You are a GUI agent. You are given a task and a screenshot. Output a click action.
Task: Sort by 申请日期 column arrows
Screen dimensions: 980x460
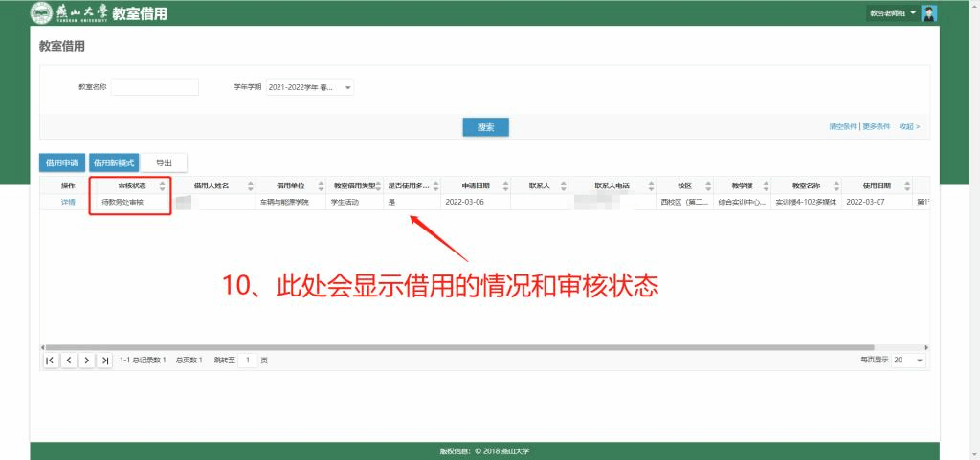(x=502, y=186)
